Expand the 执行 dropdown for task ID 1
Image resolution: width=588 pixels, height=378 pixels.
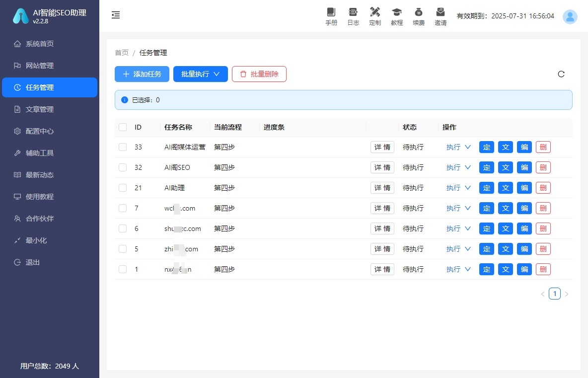coord(458,269)
